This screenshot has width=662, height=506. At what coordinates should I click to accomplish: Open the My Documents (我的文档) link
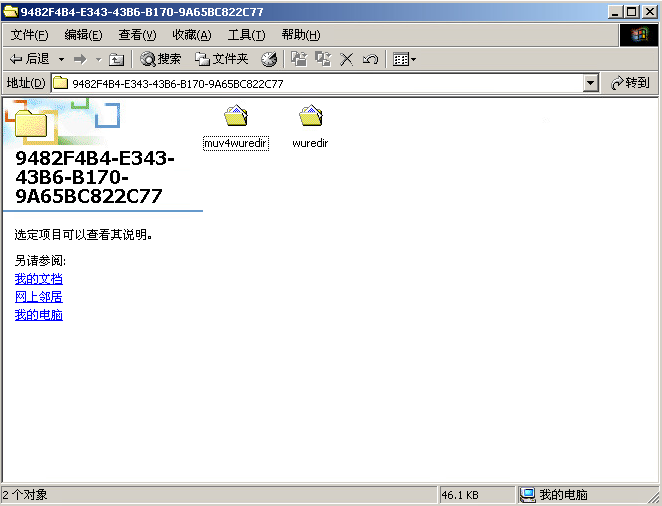pyautogui.click(x=38, y=279)
